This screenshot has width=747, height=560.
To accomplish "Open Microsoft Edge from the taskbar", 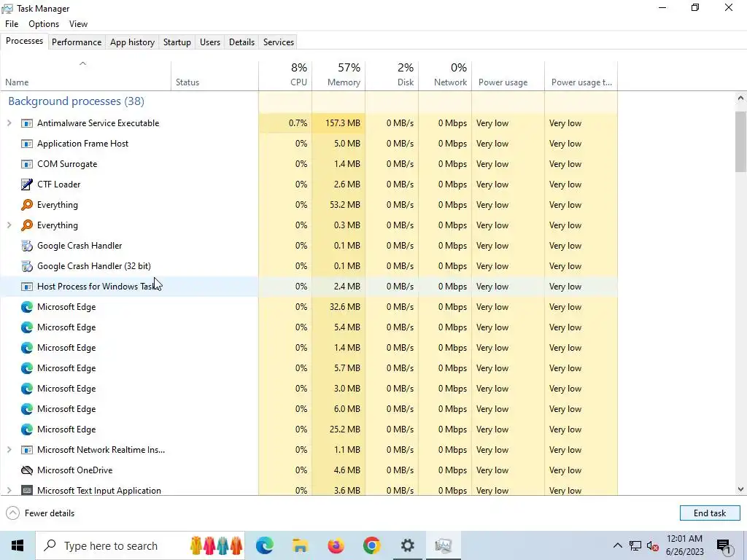I will click(x=264, y=545).
